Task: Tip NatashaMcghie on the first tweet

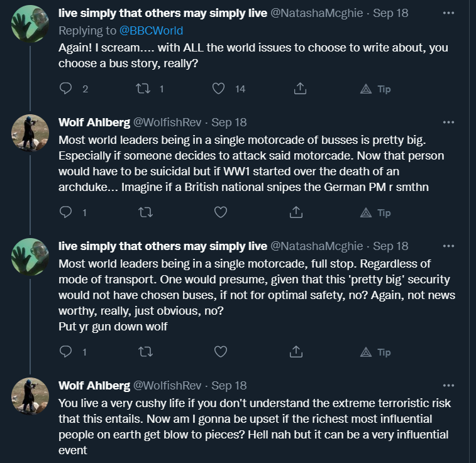Action: coord(375,89)
